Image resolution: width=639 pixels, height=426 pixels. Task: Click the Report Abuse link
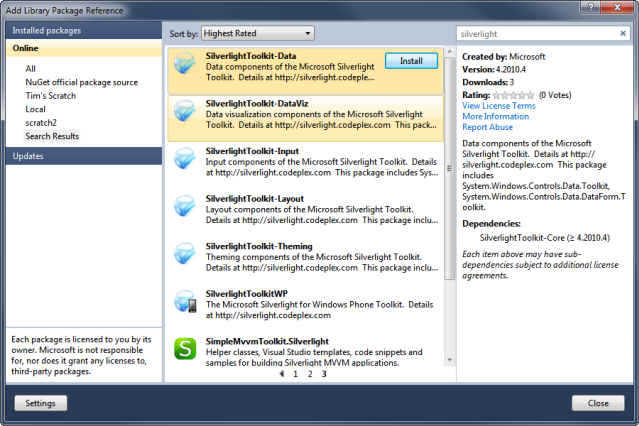(x=487, y=127)
